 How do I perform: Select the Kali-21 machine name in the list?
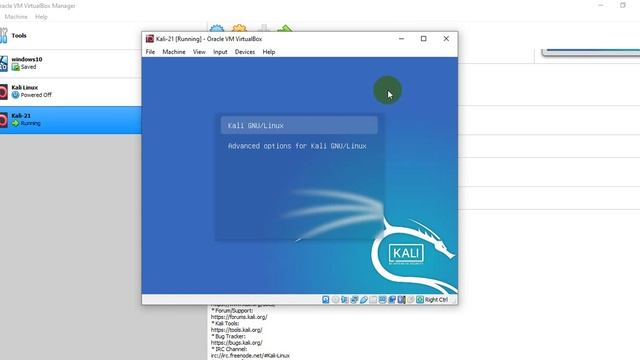[21, 116]
